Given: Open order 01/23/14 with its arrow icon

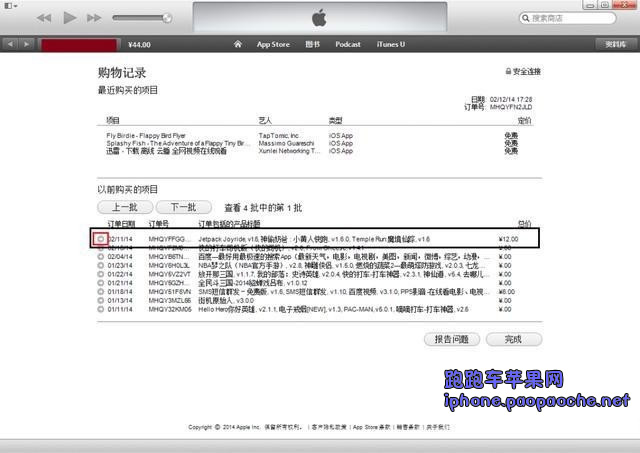Looking at the screenshot, I should tap(100, 265).
